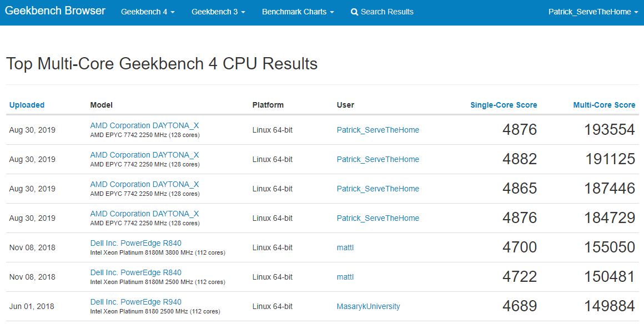Open the DAYTONA_X result scoring 187446
Viewport: 644px width, 324px height.
[144, 184]
